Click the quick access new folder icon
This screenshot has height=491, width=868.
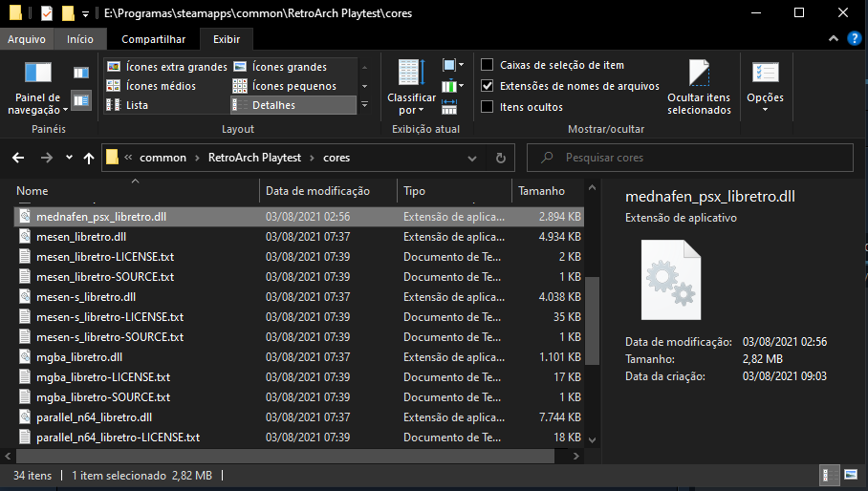click(68, 12)
